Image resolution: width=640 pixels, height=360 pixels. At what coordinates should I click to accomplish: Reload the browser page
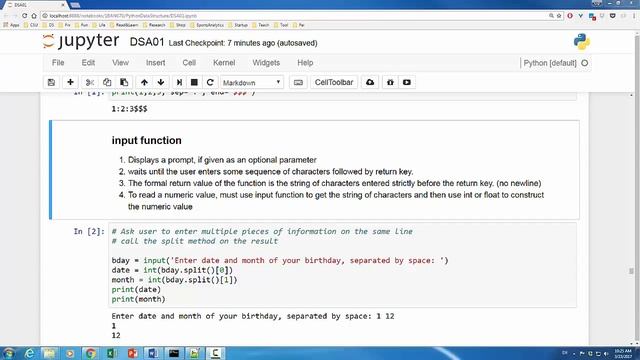click(x=24, y=16)
